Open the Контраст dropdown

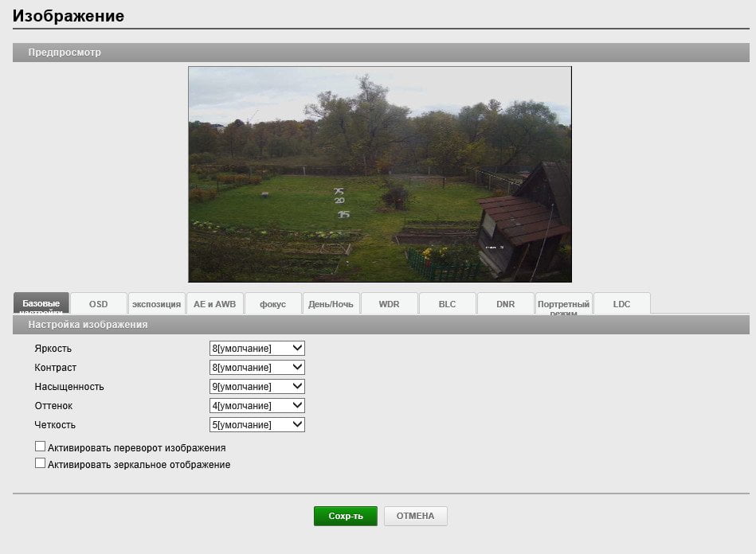point(257,368)
